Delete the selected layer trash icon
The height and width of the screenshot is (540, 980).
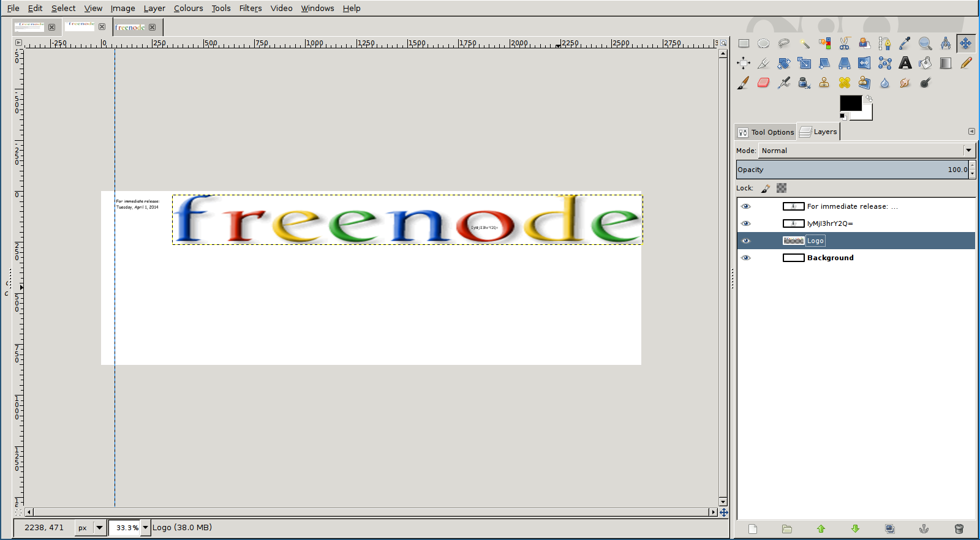pyautogui.click(x=959, y=529)
